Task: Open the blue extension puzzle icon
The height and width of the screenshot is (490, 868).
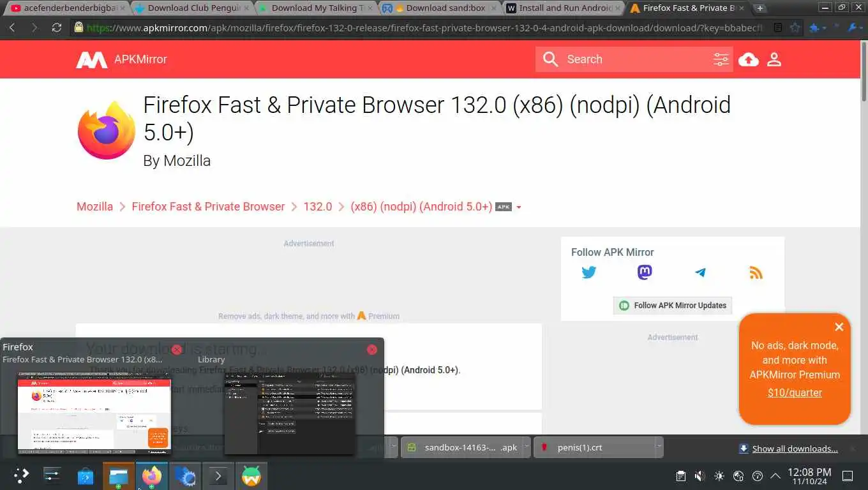Action: coord(814,27)
